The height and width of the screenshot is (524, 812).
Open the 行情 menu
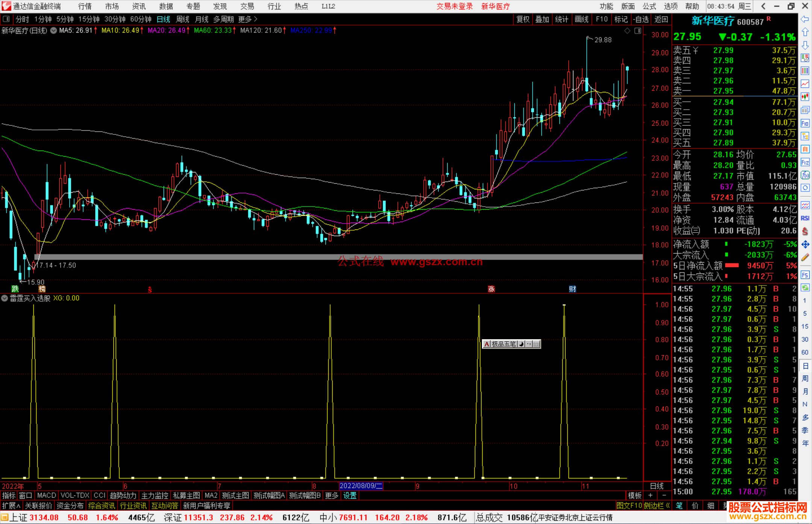click(x=85, y=6)
